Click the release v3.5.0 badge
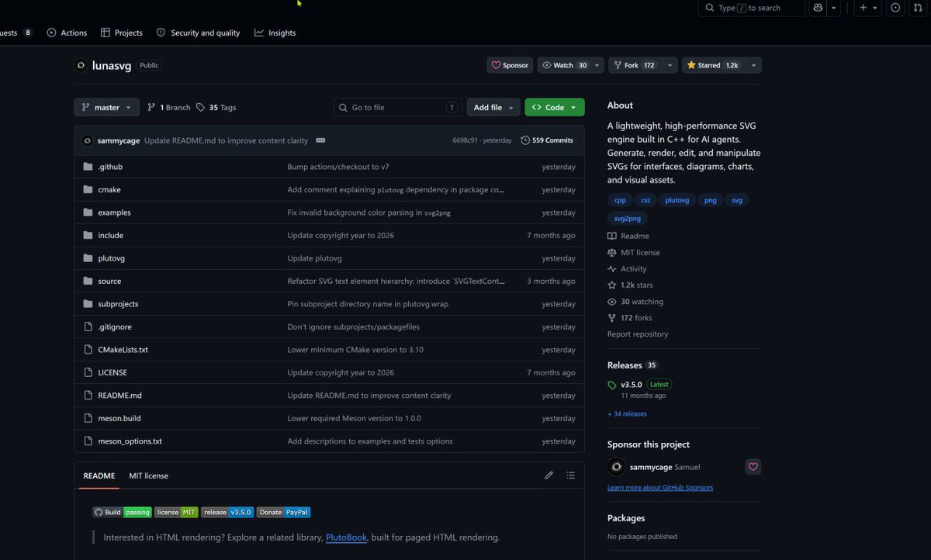The image size is (931, 560). pyautogui.click(x=227, y=512)
